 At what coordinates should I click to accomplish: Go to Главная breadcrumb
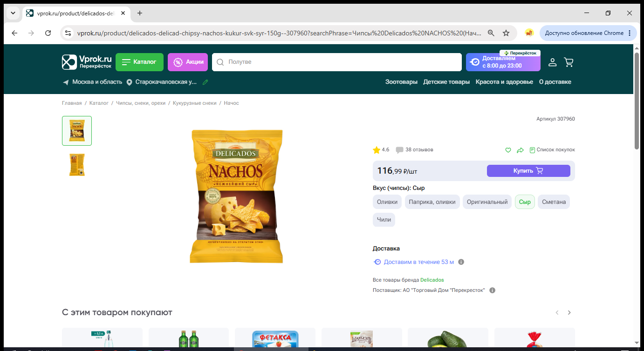click(x=72, y=103)
